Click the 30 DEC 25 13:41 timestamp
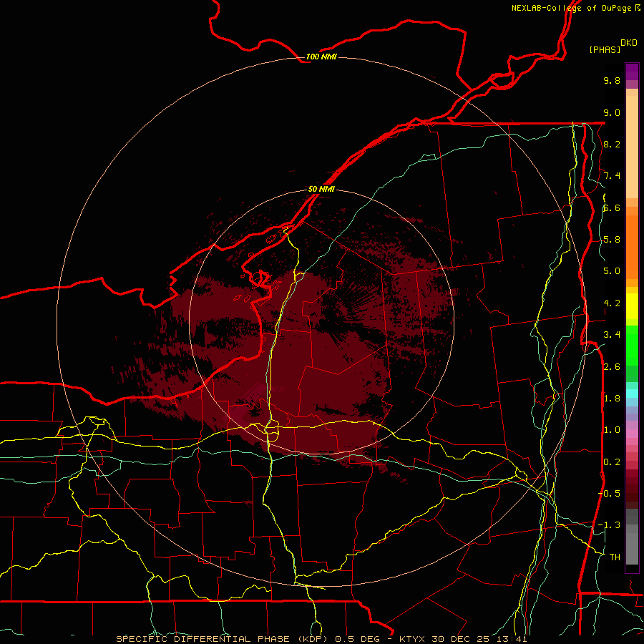Screen dimensions: 644x644 click(x=479, y=639)
